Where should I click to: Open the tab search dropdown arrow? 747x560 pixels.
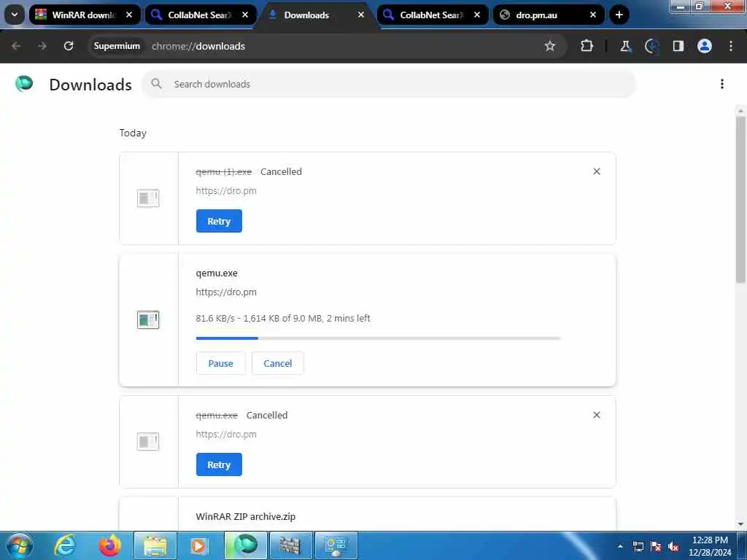point(15,15)
